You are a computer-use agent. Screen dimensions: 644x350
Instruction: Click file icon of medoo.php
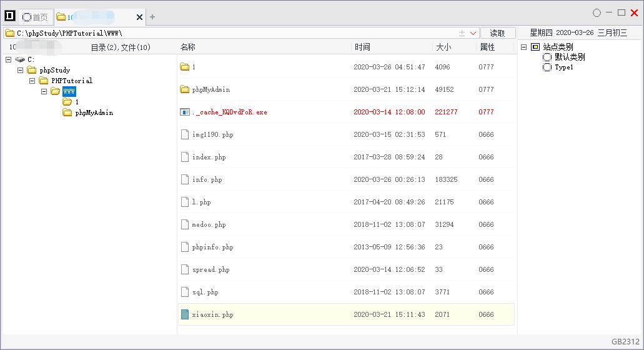[x=185, y=225]
